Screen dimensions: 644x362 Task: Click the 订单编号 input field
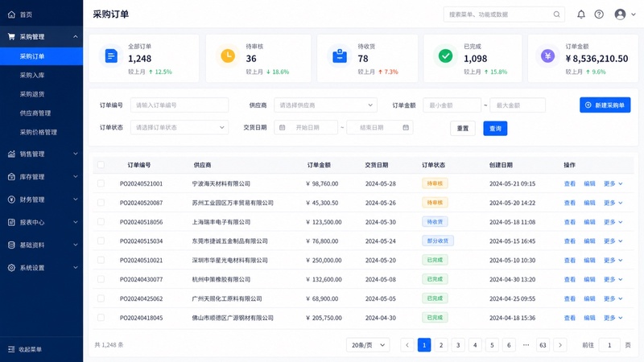click(x=180, y=105)
